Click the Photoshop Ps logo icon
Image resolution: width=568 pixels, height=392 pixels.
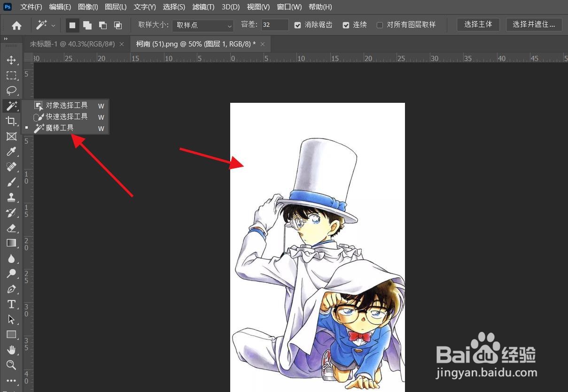click(8, 7)
